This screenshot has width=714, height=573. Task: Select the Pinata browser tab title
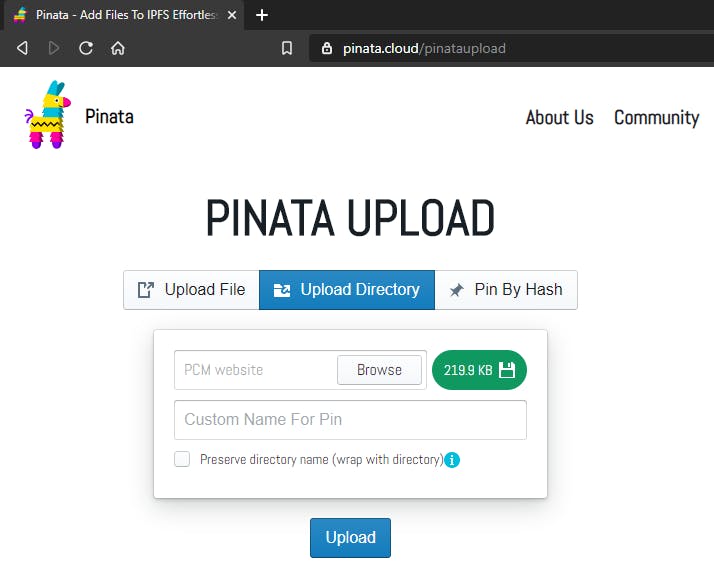[x=126, y=15]
